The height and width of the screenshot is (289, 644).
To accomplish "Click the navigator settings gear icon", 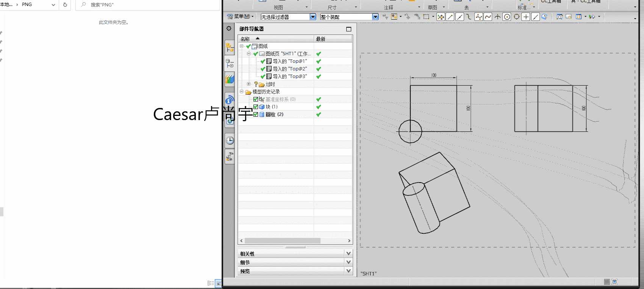I will coord(229,28).
